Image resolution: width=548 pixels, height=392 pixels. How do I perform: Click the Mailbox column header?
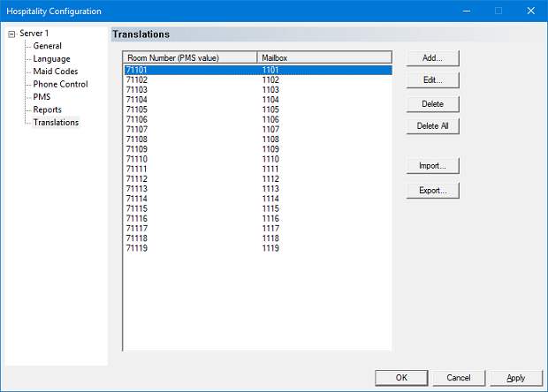[x=324, y=57]
